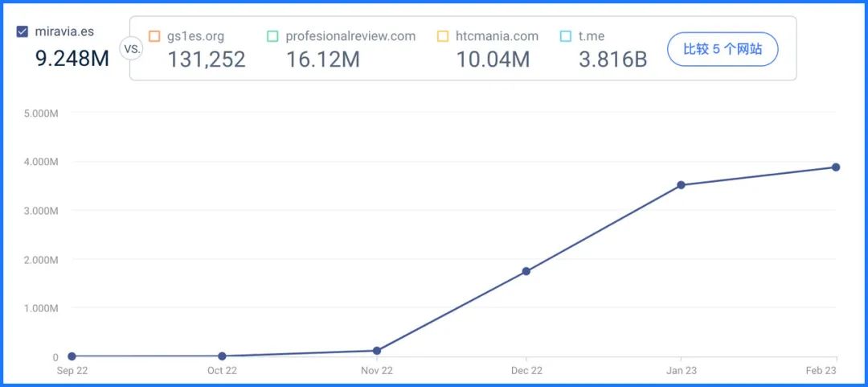This screenshot has height=387, width=868.
Task: Click the htcmania.com site name
Action: click(x=497, y=36)
